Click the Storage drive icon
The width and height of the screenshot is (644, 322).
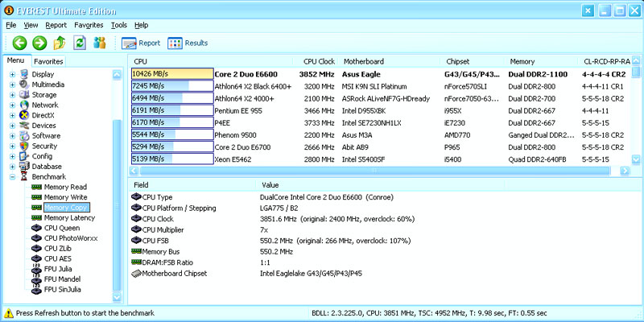click(x=25, y=95)
